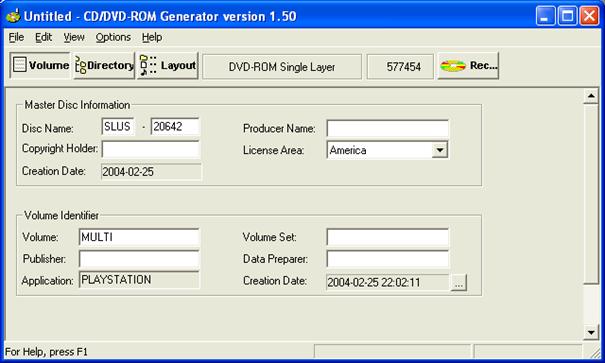The height and width of the screenshot is (363, 605).
Task: Expand the License Area dropdown
Action: tap(439, 150)
